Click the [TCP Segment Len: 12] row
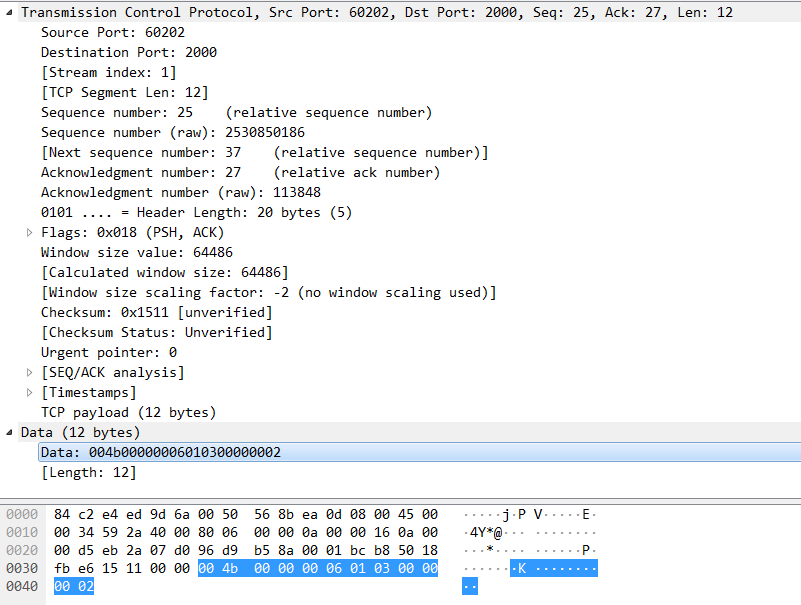The width and height of the screenshot is (801, 605). pyautogui.click(x=125, y=92)
